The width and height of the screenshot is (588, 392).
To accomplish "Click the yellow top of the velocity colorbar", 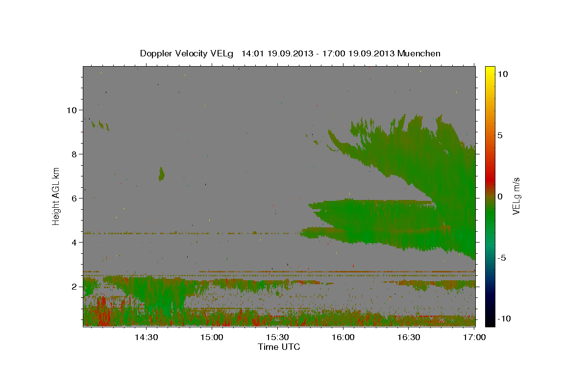I will click(x=490, y=71).
